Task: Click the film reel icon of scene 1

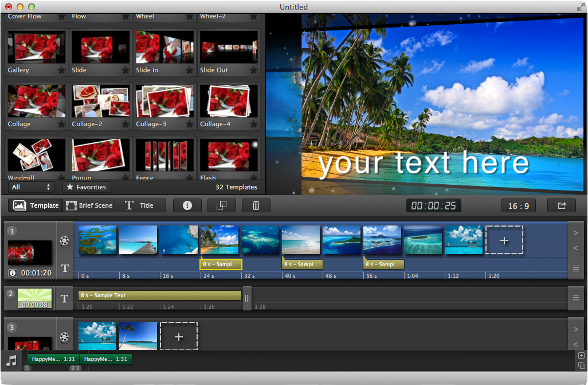Action: tap(65, 240)
